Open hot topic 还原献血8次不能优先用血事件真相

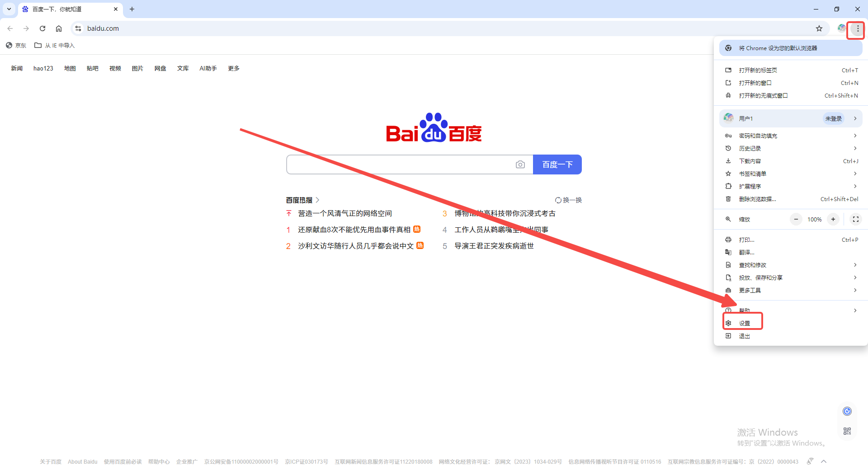coord(354,230)
